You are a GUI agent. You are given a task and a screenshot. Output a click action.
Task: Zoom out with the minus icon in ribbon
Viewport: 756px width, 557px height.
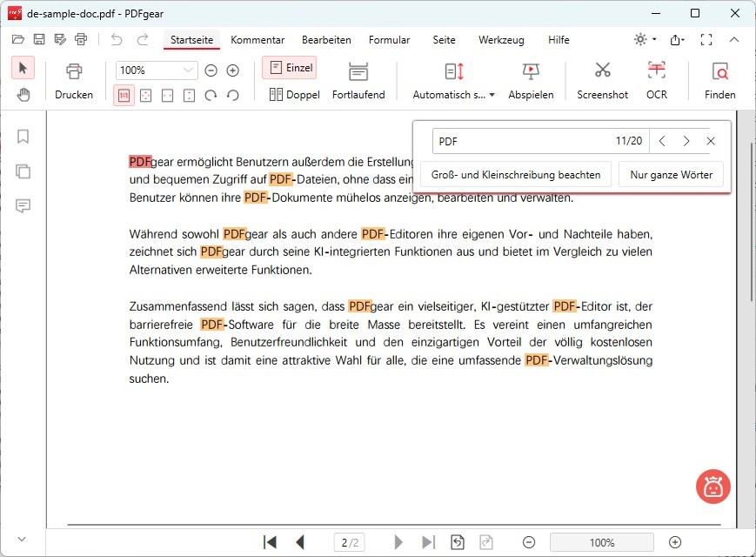tap(211, 70)
